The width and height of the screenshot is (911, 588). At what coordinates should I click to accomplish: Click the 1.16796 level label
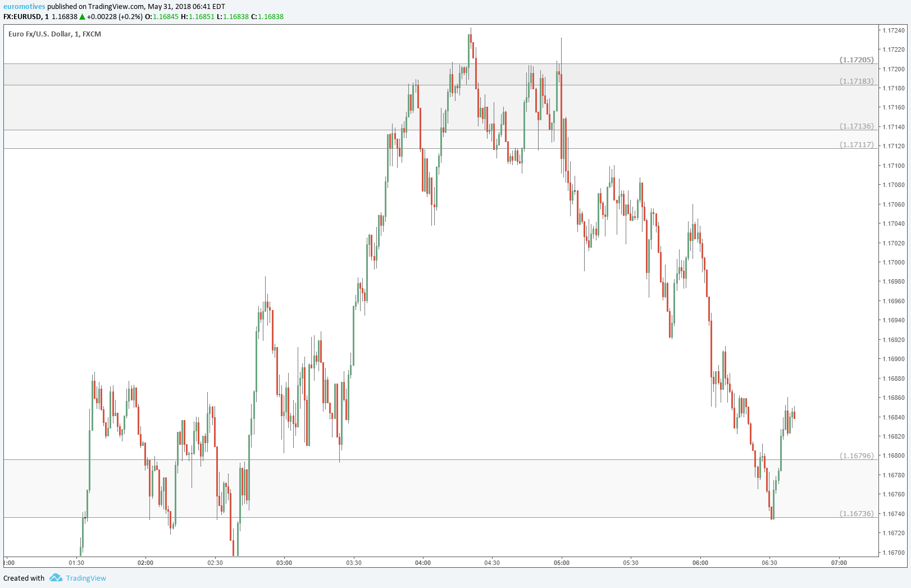point(857,455)
